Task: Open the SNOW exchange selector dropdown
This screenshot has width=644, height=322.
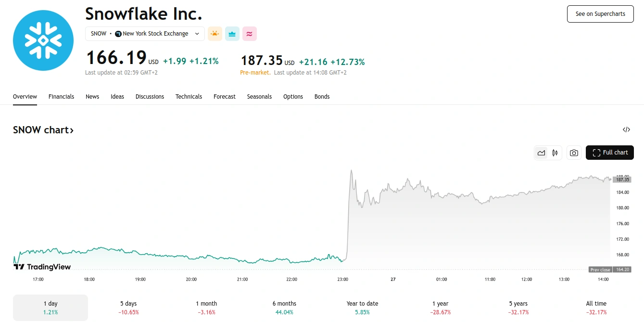Action: tap(145, 34)
